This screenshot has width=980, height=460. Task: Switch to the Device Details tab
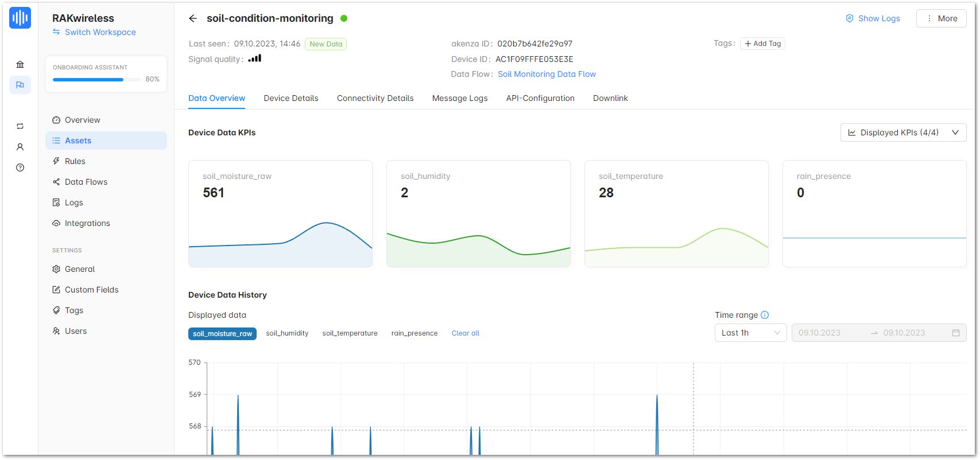[291, 98]
